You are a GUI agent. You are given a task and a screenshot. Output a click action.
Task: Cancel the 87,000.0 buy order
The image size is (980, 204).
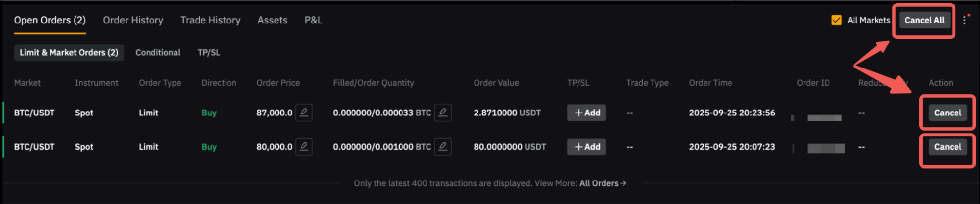coord(947,113)
